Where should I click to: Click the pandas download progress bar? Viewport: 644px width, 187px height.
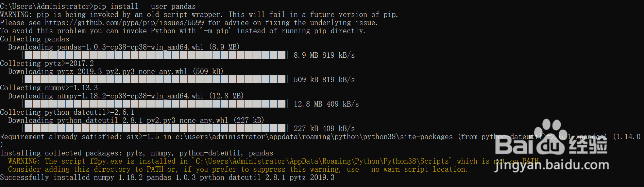(155, 55)
